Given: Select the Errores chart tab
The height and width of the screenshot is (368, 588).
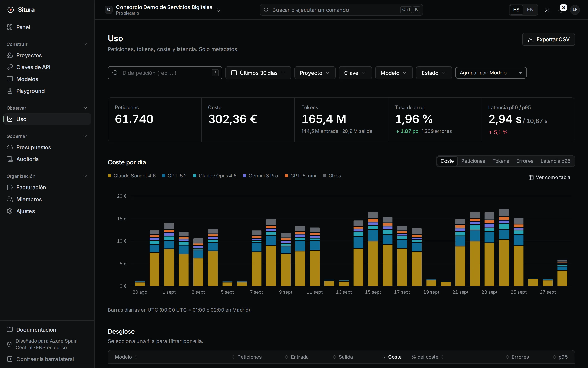Looking at the screenshot, I should click(x=525, y=161).
